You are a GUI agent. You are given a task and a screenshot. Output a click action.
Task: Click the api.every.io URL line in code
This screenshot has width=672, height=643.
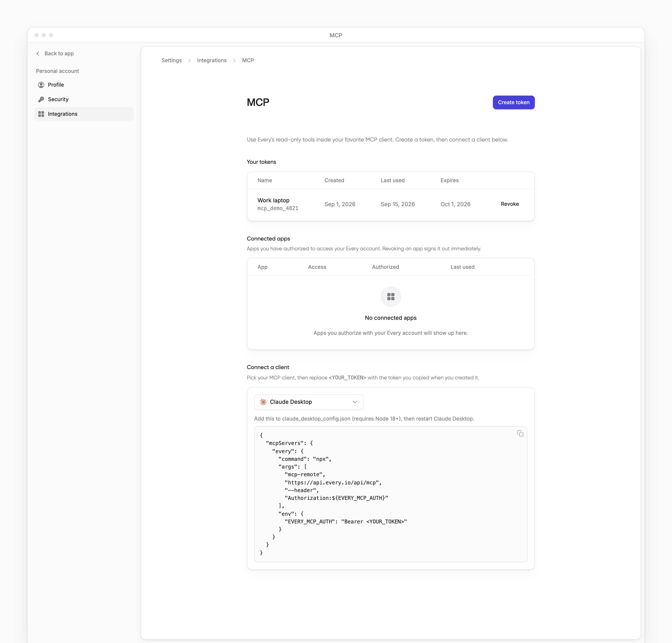[333, 483]
